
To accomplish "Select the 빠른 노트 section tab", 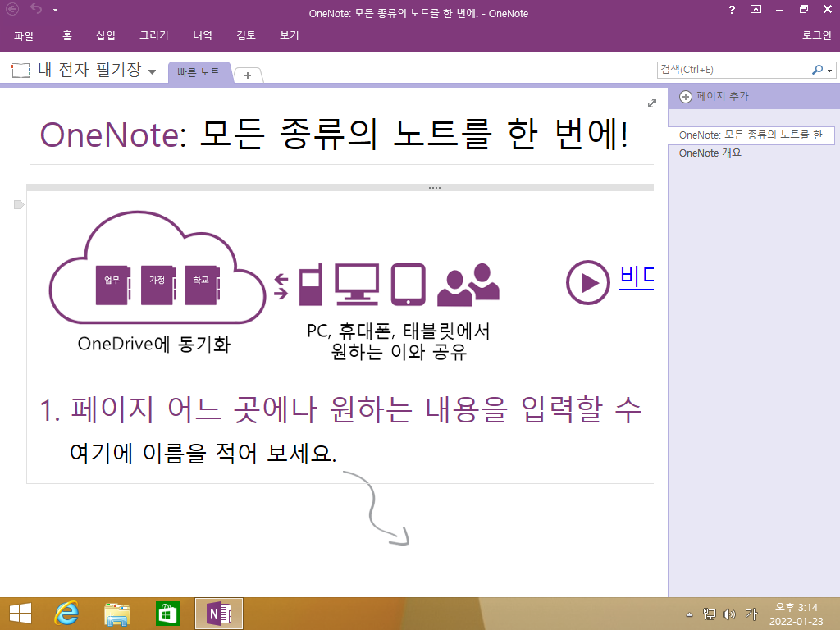I will tap(199, 72).
